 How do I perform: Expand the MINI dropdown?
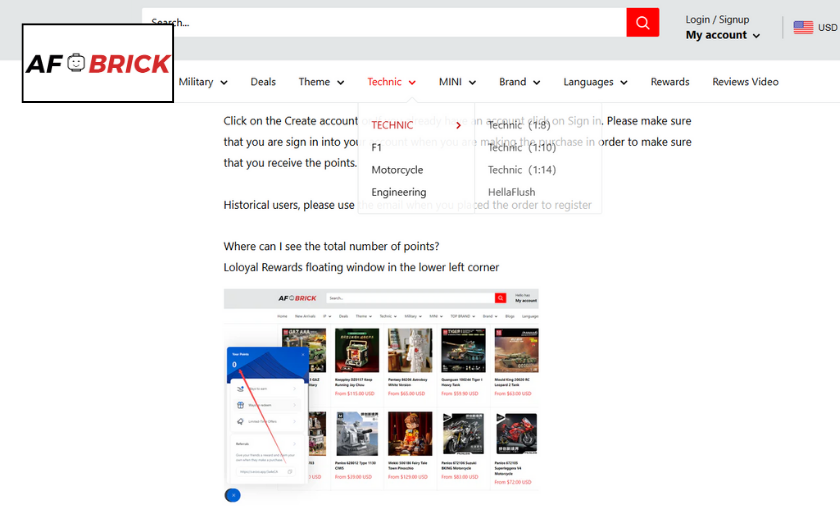point(457,82)
